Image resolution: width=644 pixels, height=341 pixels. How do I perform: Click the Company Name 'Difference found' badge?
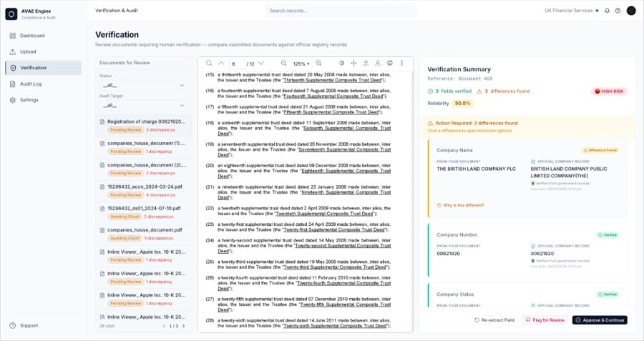tap(601, 150)
